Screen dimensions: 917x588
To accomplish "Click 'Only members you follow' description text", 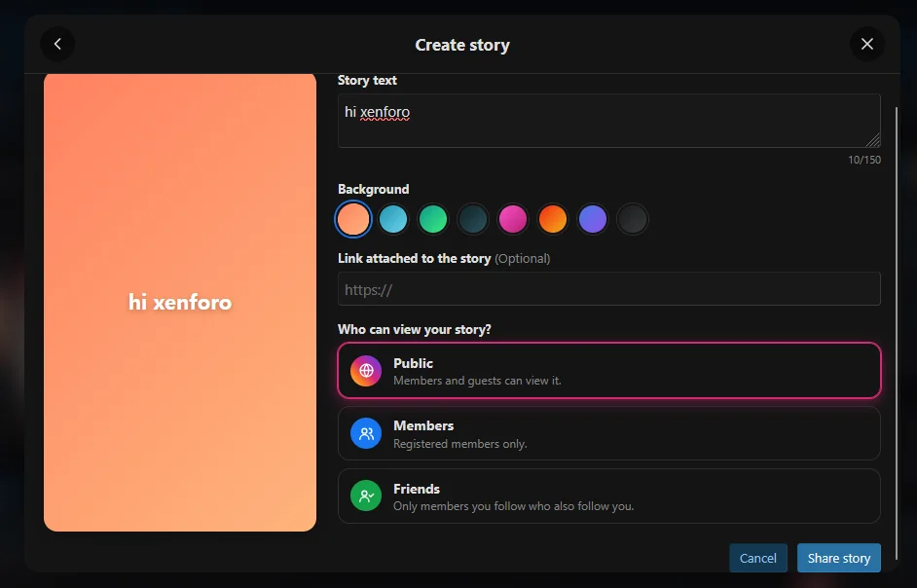I will (x=513, y=506).
